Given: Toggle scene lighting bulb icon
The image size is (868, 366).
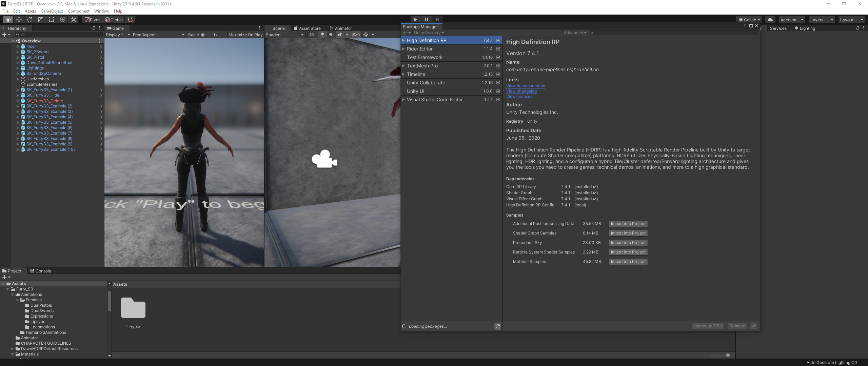Looking at the screenshot, I should (x=322, y=35).
